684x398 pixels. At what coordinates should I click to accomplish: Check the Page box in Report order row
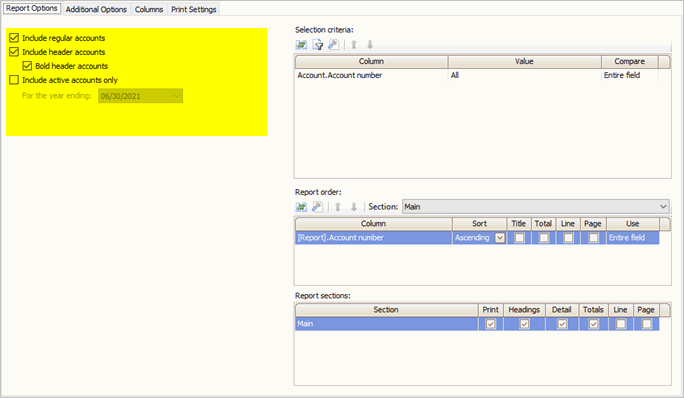pyautogui.click(x=593, y=238)
